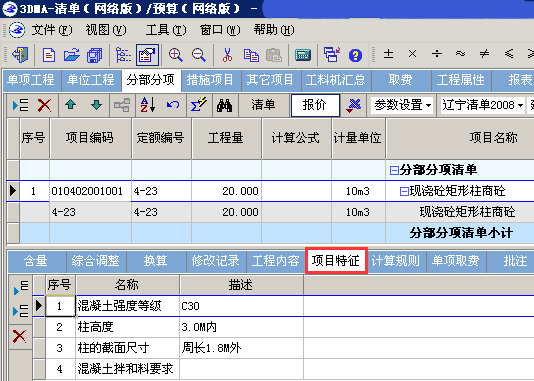Click the tree structure view icon
Image resolution: width=534 pixels, height=381 pixels.
123,54
